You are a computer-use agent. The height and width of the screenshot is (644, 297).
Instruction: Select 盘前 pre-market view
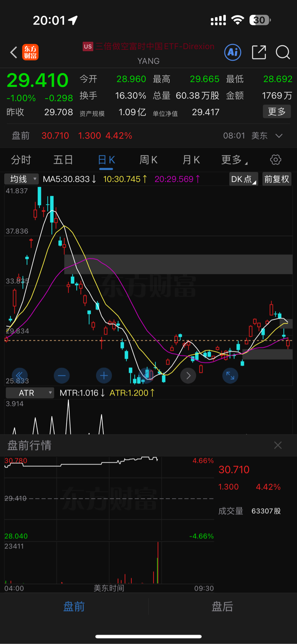click(x=74, y=606)
